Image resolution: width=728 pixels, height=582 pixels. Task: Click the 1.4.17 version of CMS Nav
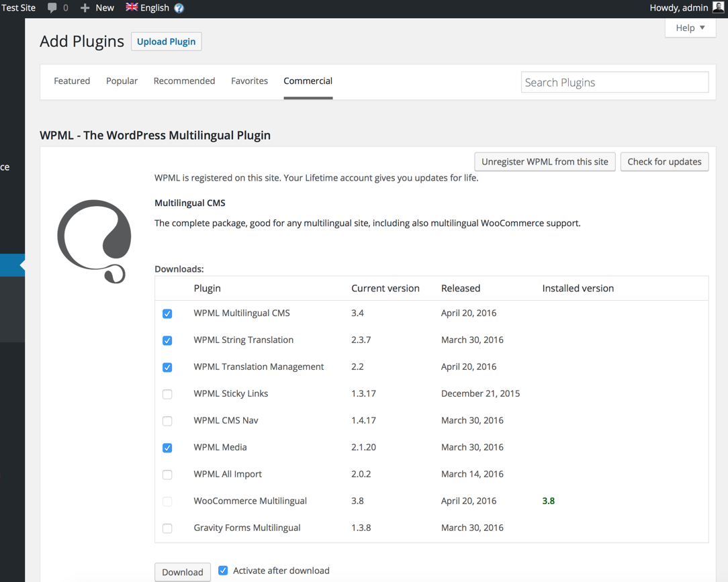(x=363, y=420)
